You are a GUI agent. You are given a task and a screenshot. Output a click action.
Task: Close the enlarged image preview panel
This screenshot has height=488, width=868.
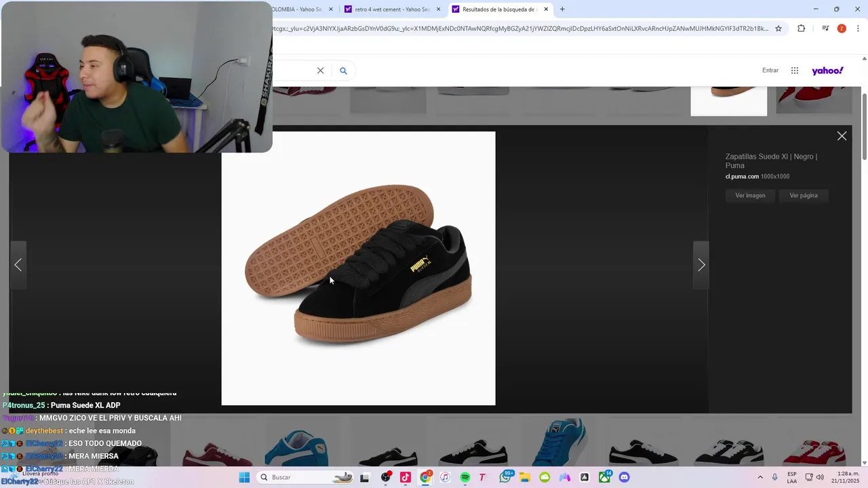pos(842,136)
